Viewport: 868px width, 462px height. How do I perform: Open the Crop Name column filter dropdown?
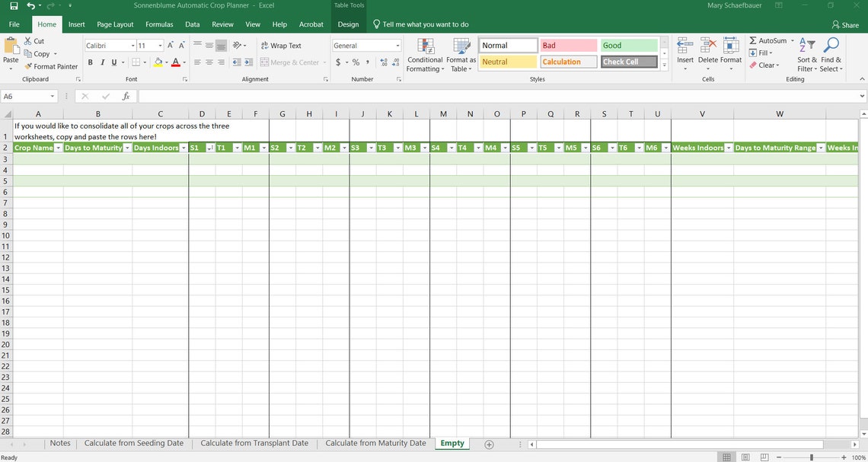(x=59, y=148)
